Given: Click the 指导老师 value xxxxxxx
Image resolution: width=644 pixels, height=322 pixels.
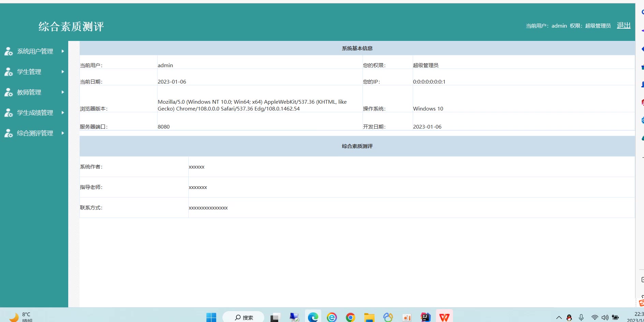Looking at the screenshot, I should click(198, 187).
